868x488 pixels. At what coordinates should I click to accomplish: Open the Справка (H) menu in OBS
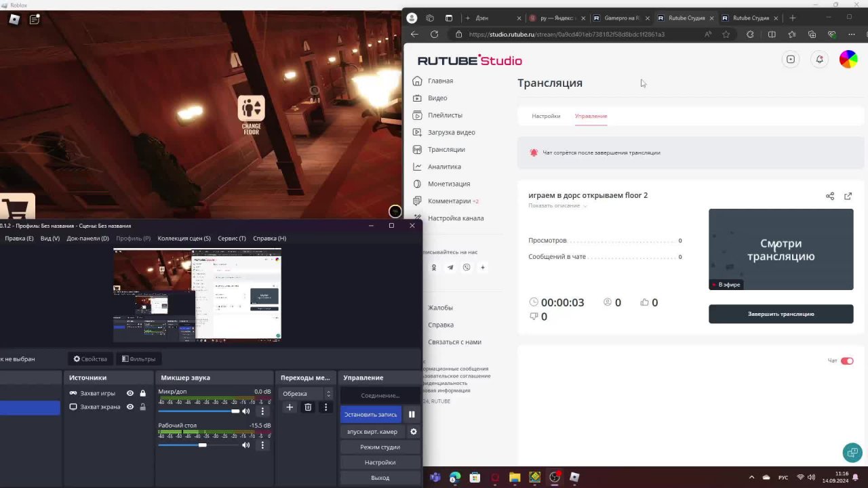click(269, 239)
